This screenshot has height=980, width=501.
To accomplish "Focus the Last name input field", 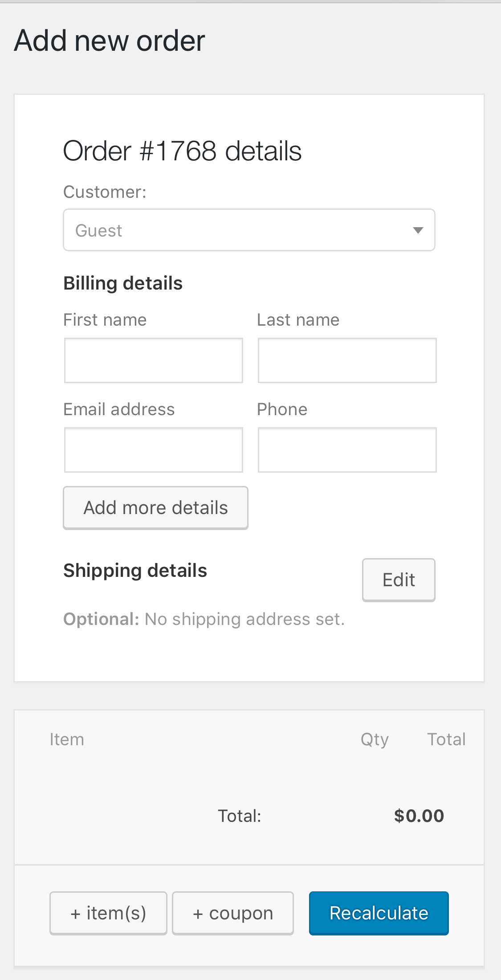I will [347, 360].
